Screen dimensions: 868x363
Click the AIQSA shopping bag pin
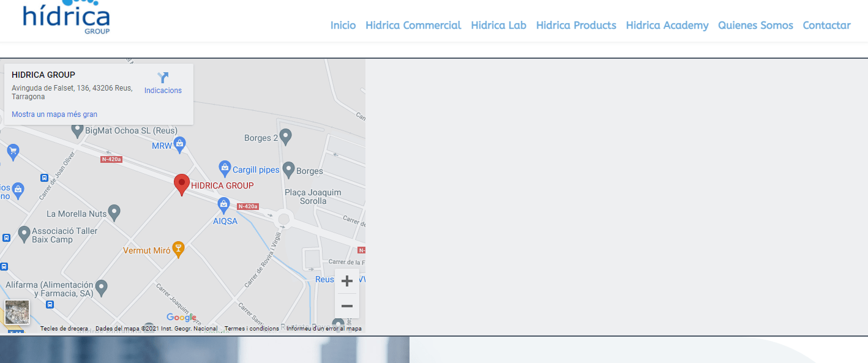pyautogui.click(x=223, y=204)
